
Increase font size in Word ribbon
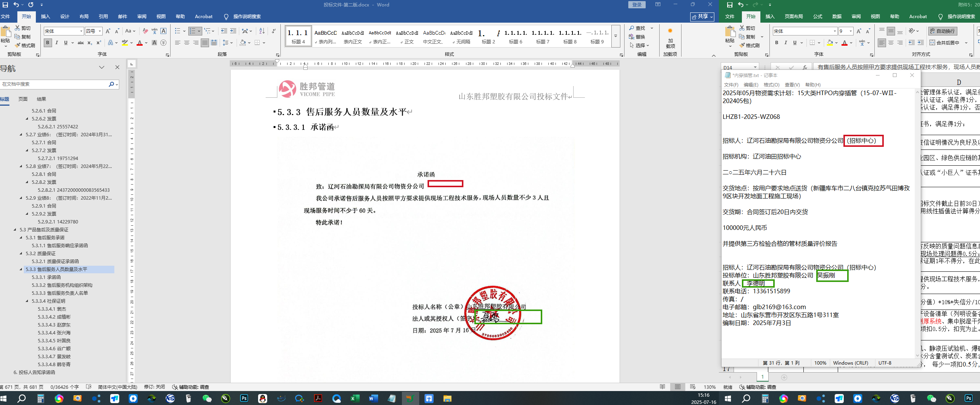tap(108, 31)
